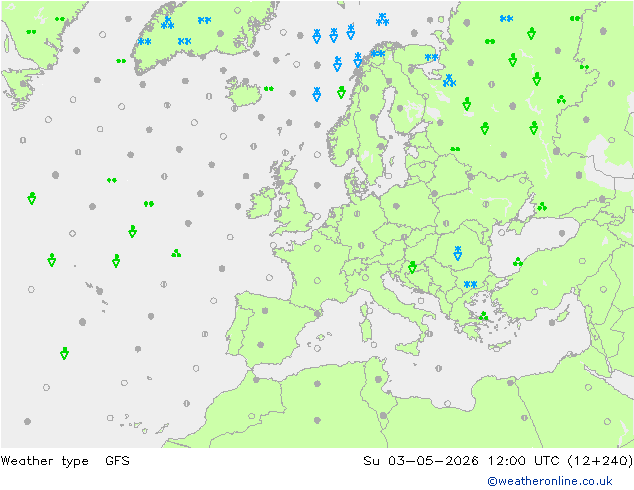Select blue triple snowflake near Lake Ladoga
Viewport: 634px width, 490px height.
[449, 80]
